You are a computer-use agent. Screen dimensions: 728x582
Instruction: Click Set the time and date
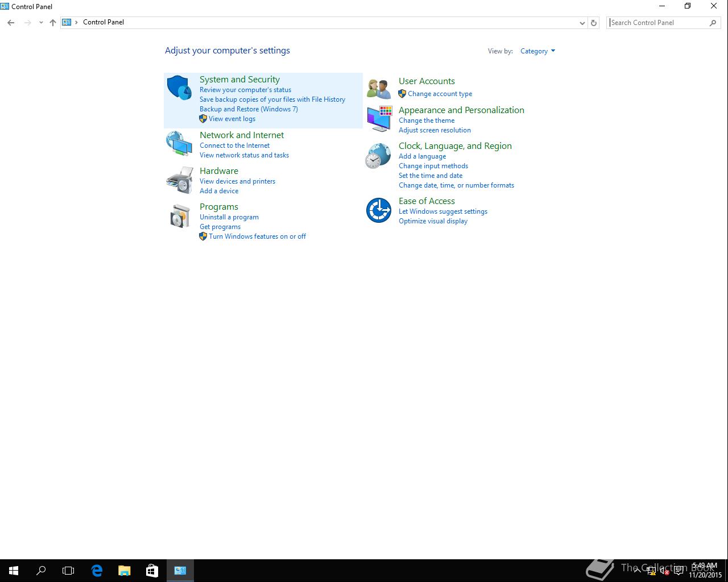coord(431,176)
